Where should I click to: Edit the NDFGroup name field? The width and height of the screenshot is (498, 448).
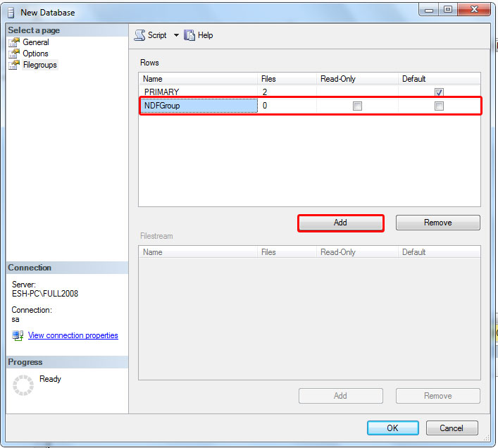coord(199,106)
